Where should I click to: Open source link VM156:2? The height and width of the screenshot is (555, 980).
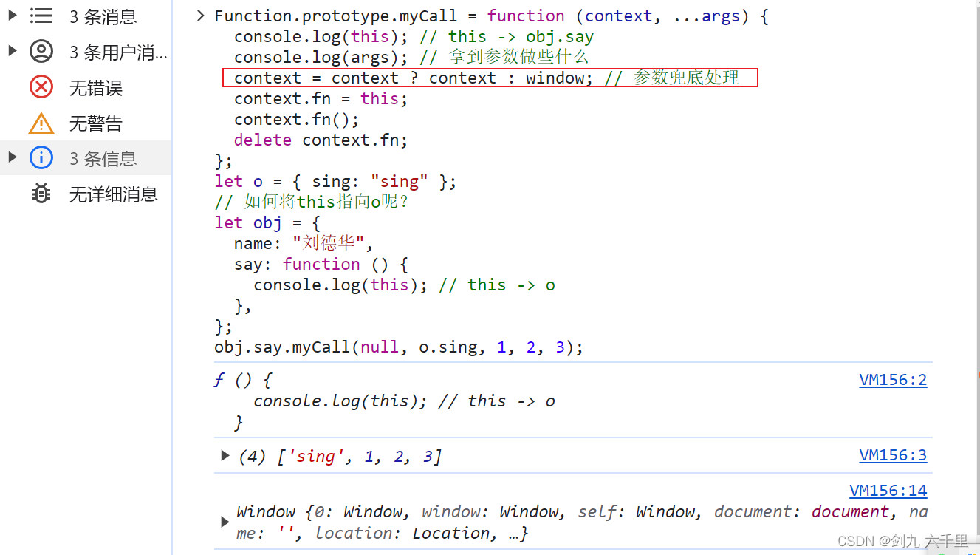point(893,380)
